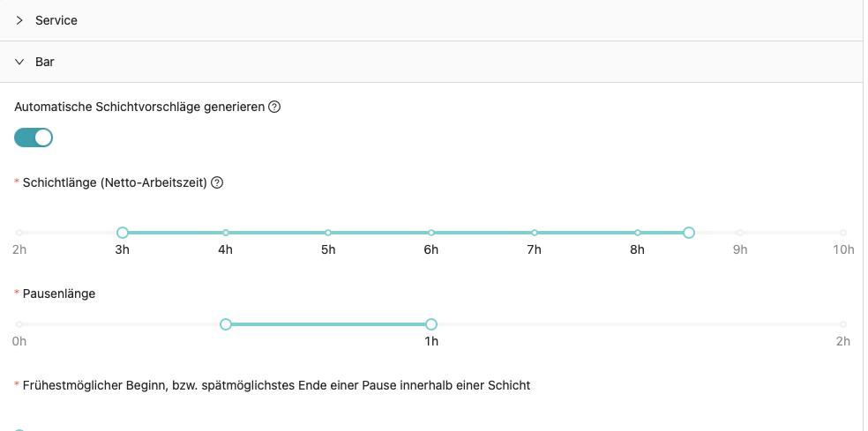The height and width of the screenshot is (431, 868).
Task: Click the 0h start of Pausenlänge slider
Action: pos(19,324)
